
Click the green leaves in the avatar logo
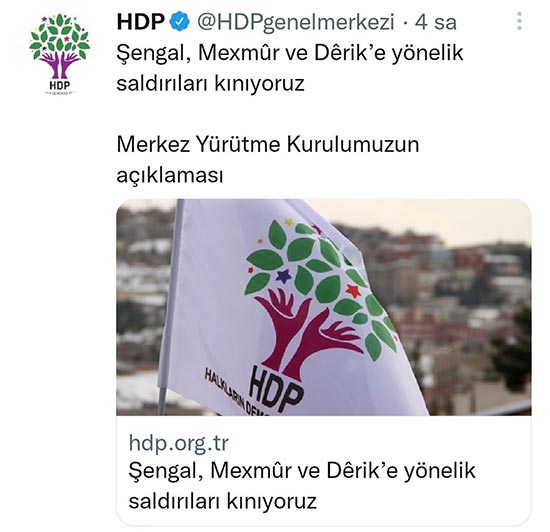tap(60, 35)
